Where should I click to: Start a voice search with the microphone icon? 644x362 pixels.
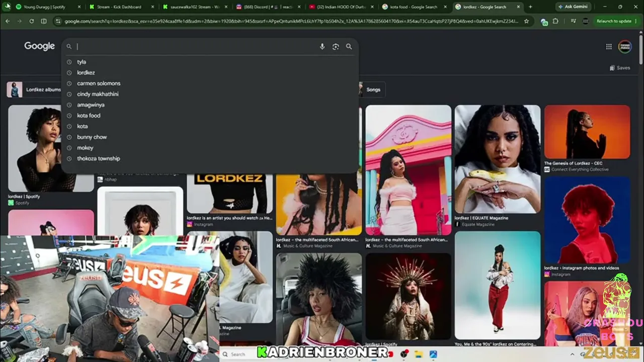322,47
